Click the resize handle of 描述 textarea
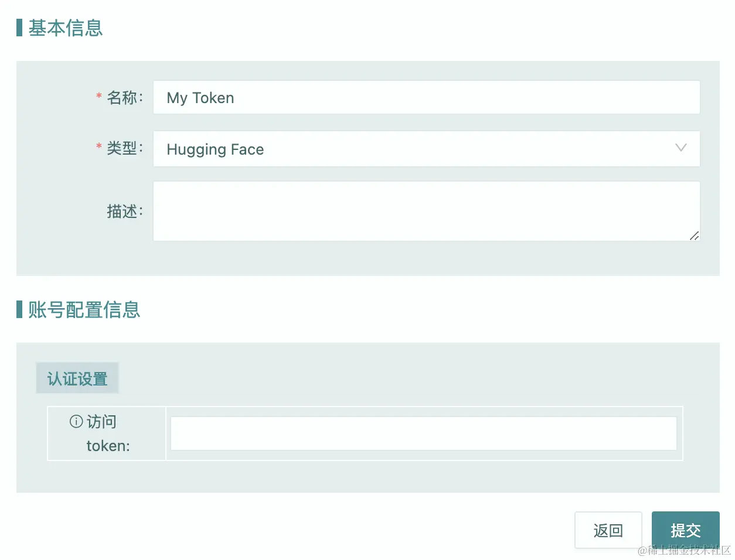735x560 pixels. click(694, 235)
